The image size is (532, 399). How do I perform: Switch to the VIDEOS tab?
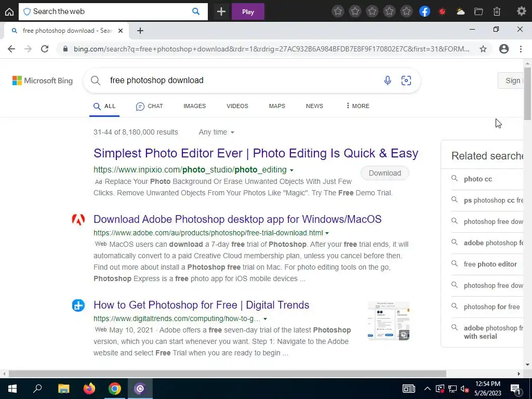pos(237,106)
